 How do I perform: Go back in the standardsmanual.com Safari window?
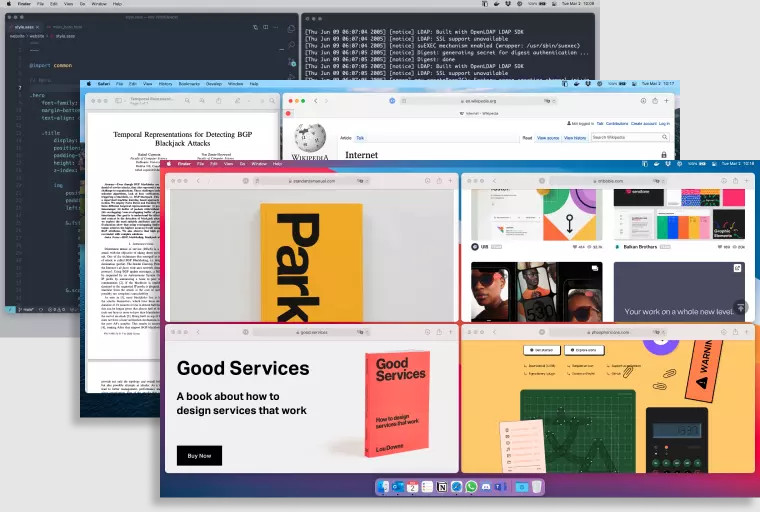point(198,181)
